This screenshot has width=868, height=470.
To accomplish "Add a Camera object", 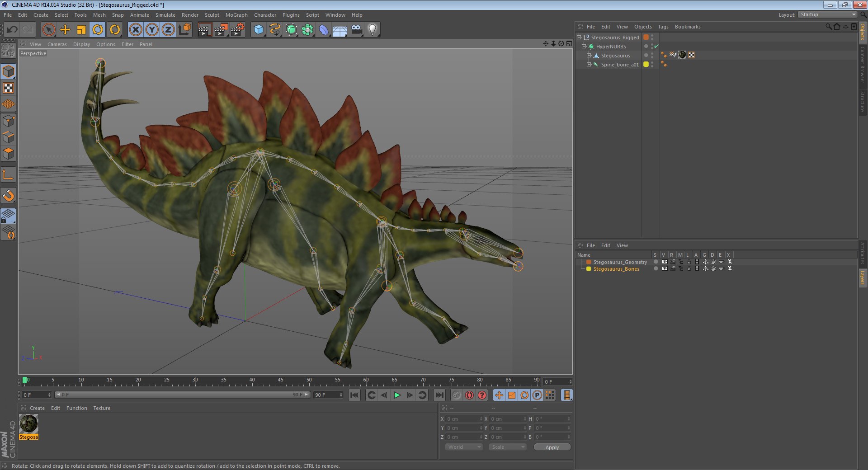I will (x=356, y=30).
